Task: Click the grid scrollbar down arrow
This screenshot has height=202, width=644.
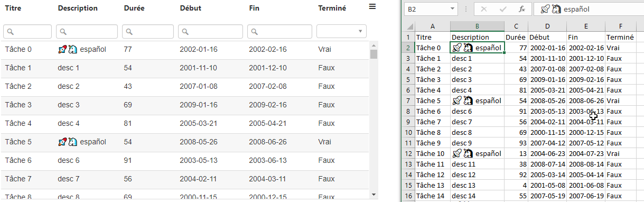Action: pos(374,195)
